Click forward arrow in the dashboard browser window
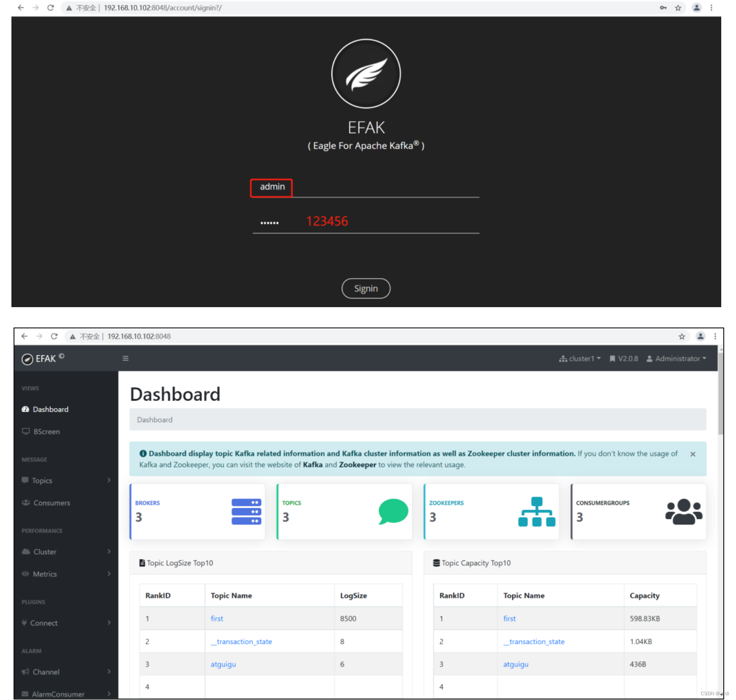 (40, 336)
